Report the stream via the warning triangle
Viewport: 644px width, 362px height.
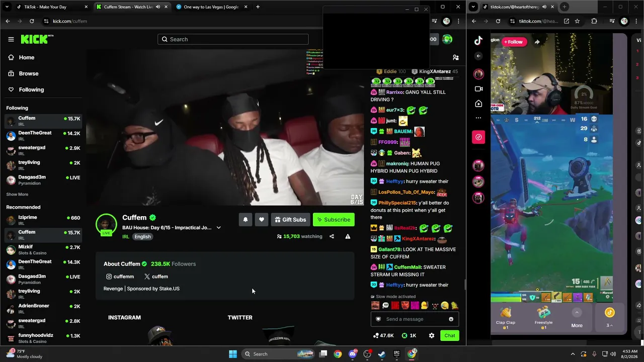348,236
